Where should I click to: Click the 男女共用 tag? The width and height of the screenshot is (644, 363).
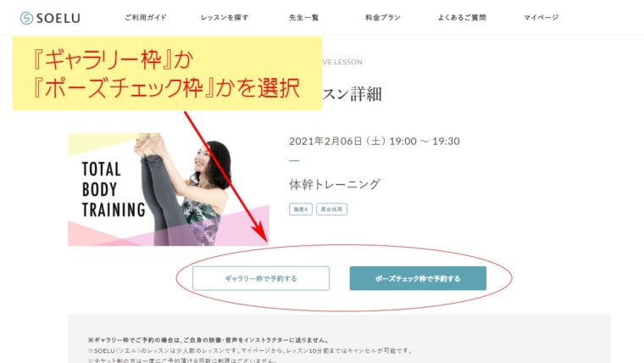pos(331,209)
